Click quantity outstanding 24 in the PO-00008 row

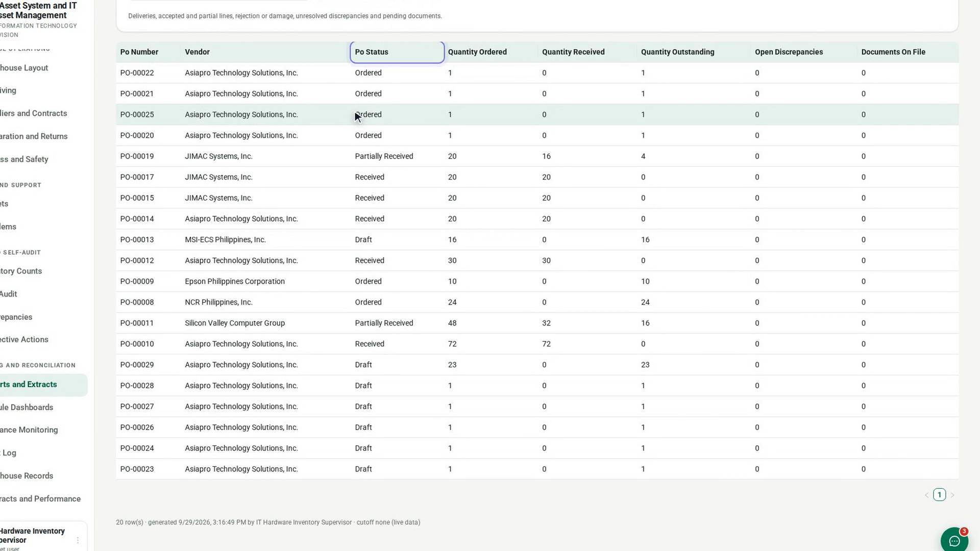click(645, 303)
